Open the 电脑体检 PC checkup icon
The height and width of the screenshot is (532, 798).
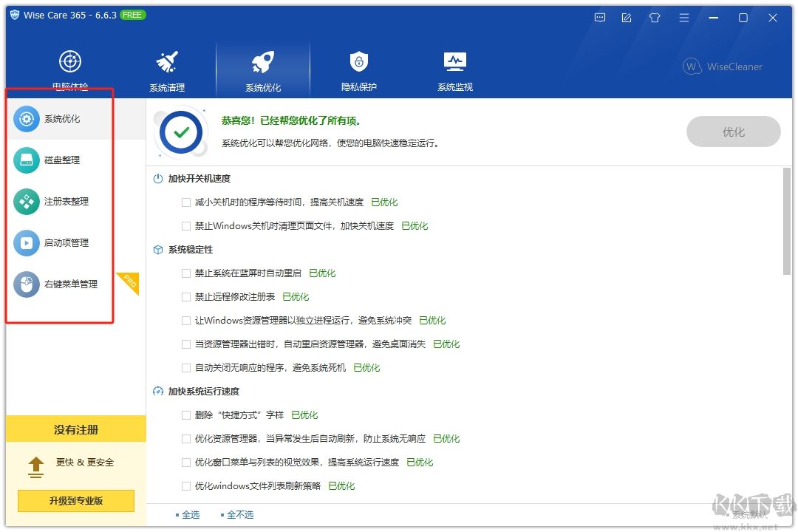point(70,61)
